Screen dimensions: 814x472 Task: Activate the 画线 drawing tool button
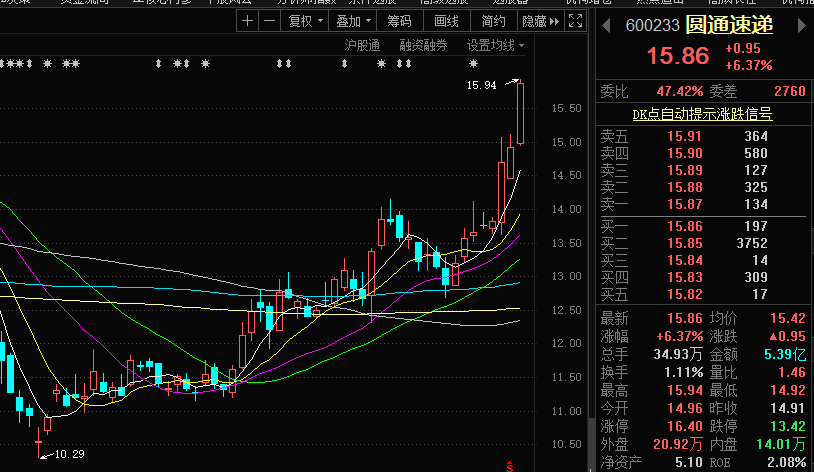pos(446,21)
